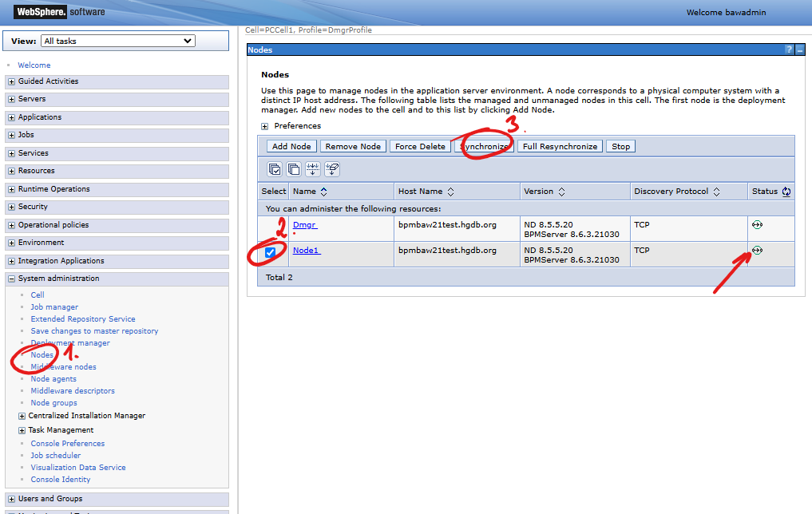Sort the table by Host Name column
This screenshot has width=812, height=514.
[450, 192]
